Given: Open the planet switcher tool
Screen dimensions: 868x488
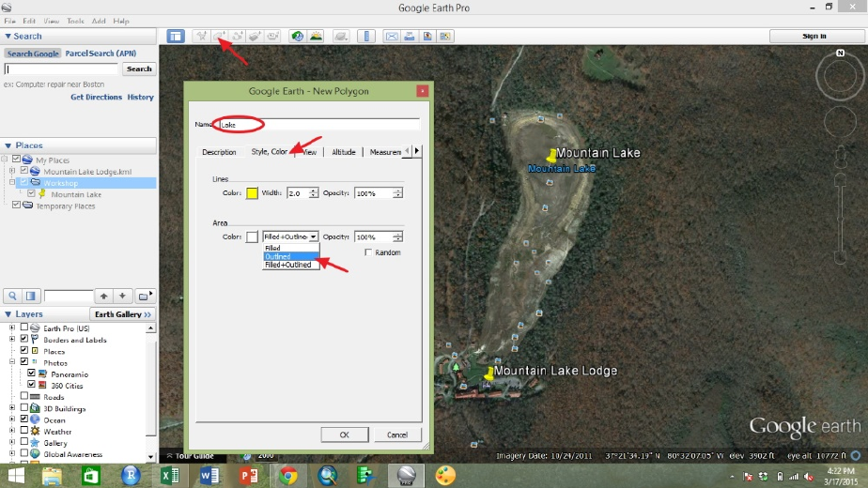Looking at the screenshot, I should (341, 37).
